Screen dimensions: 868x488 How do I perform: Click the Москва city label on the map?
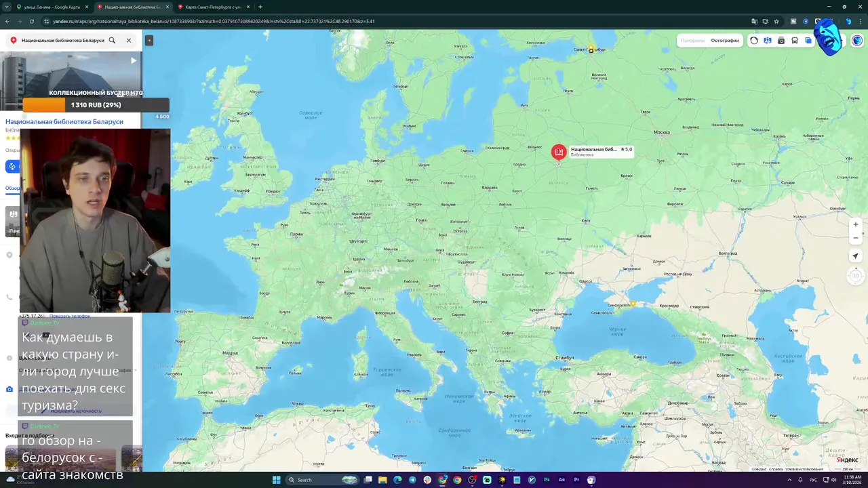click(661, 132)
